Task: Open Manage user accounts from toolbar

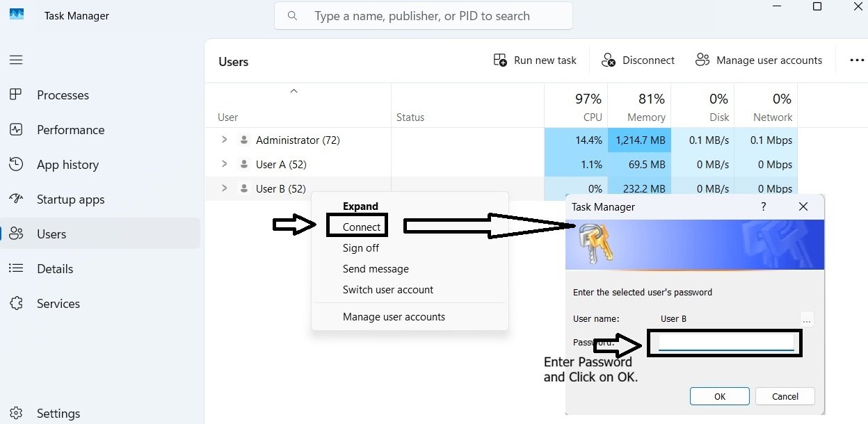Action: tap(758, 60)
